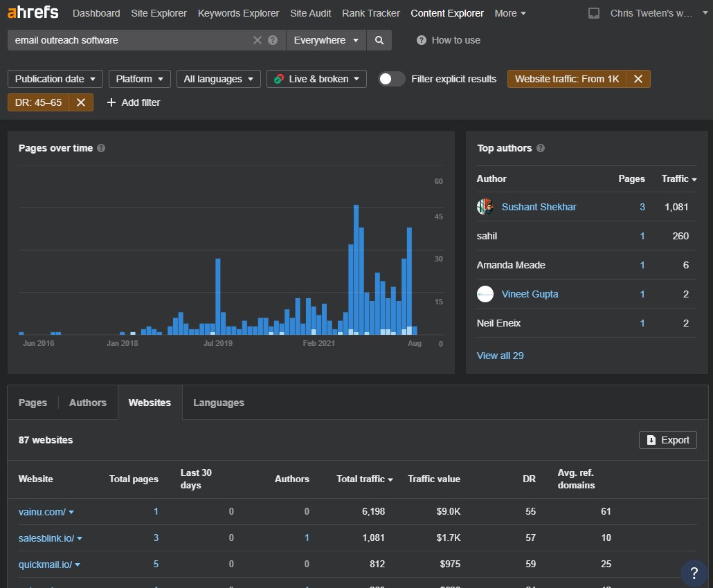This screenshot has width=713, height=588.
Task: Open the Live & broken dropdown
Action: tap(316, 79)
